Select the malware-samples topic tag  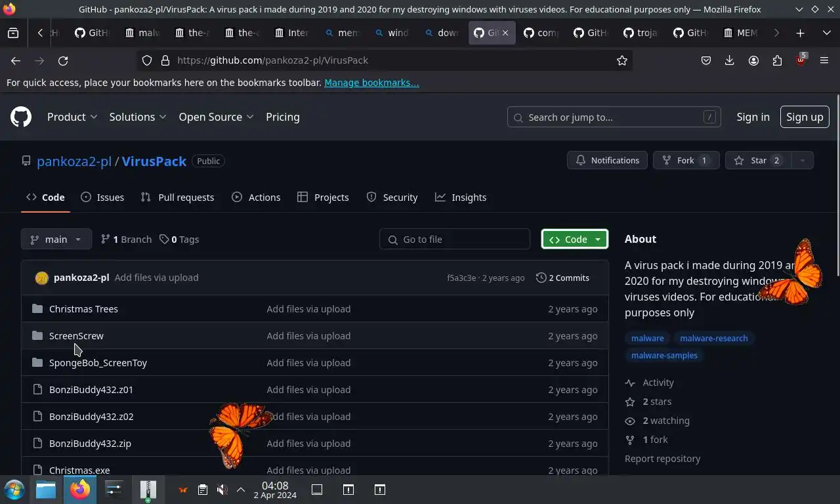tap(664, 355)
